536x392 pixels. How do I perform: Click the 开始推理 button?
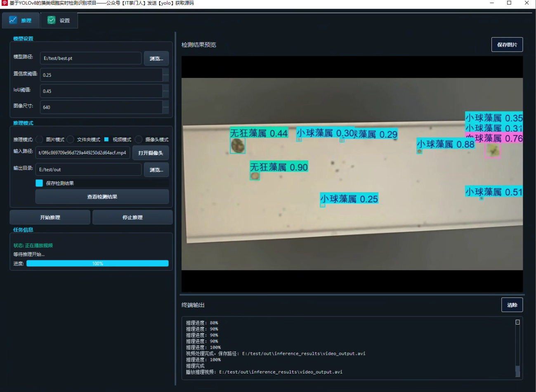click(50, 217)
